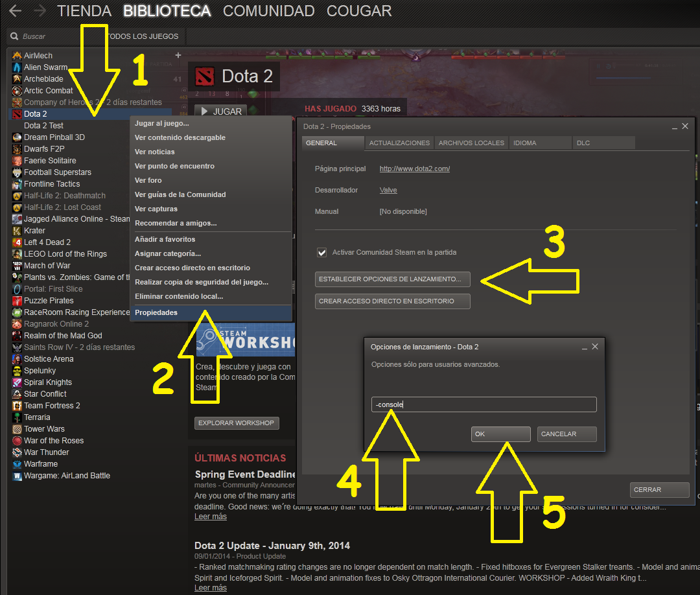Start Dota 2 with the JUGAR button
The height and width of the screenshot is (595, 700).
pyautogui.click(x=222, y=111)
